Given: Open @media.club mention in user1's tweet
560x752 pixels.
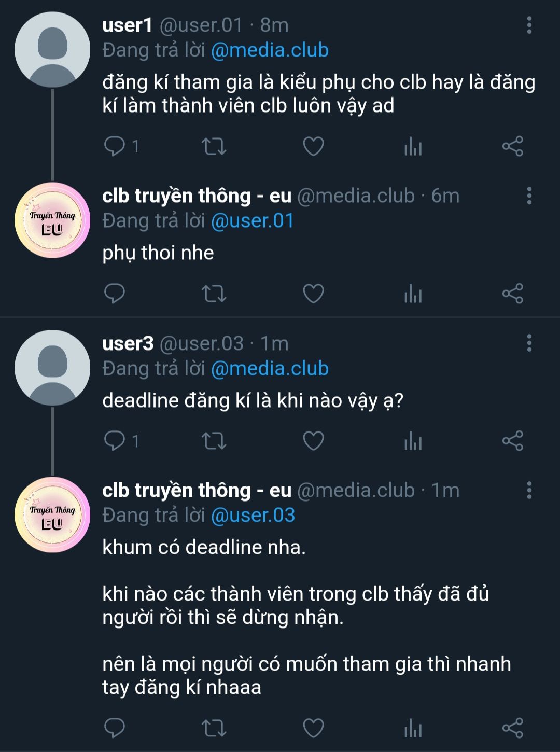Looking at the screenshot, I should tap(270, 50).
